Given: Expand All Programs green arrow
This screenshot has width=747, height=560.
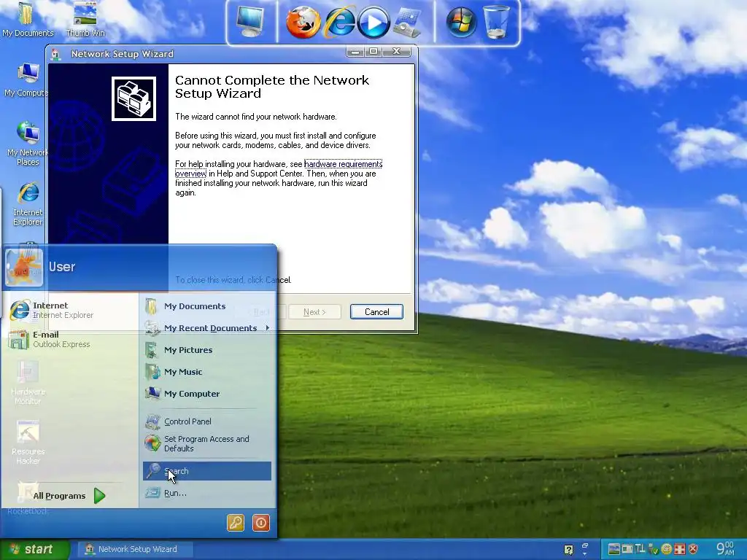Looking at the screenshot, I should click(99, 496).
